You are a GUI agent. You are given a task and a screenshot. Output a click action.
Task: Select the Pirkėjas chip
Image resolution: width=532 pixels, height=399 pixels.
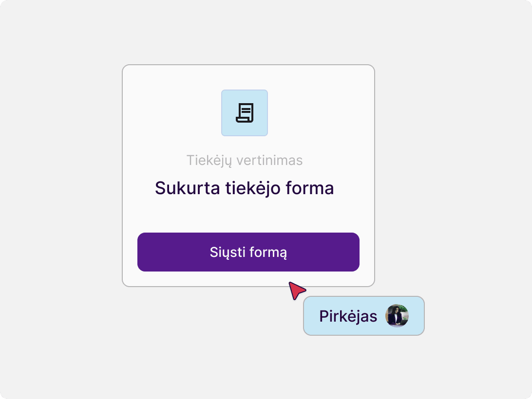click(363, 316)
